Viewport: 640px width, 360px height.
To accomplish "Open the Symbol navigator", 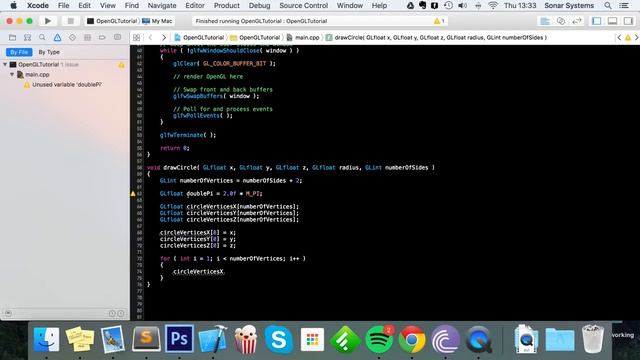I will point(27,38).
